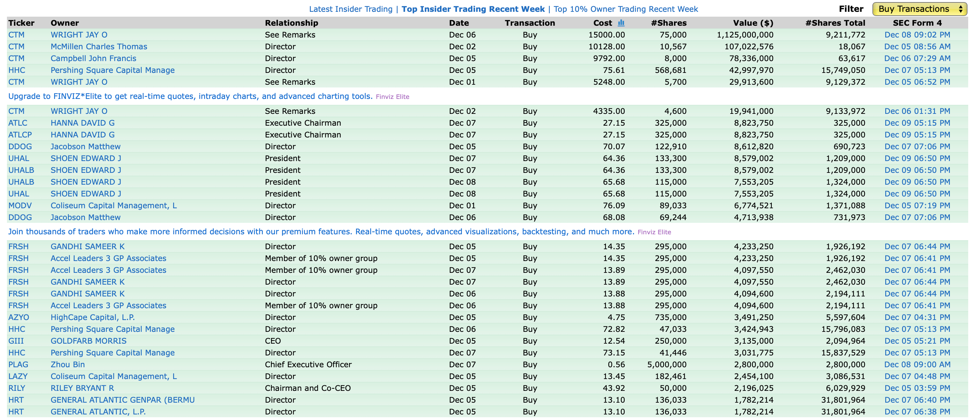The width and height of the screenshot is (980, 420).
Task: Click the Upgrade to FINVIZ*Elite link
Action: coord(190,96)
